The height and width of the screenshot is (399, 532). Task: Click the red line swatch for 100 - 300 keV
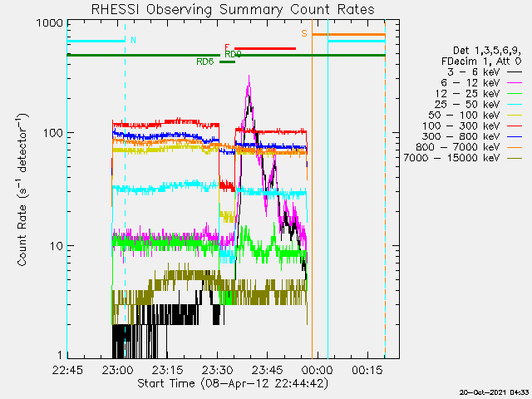coord(515,126)
